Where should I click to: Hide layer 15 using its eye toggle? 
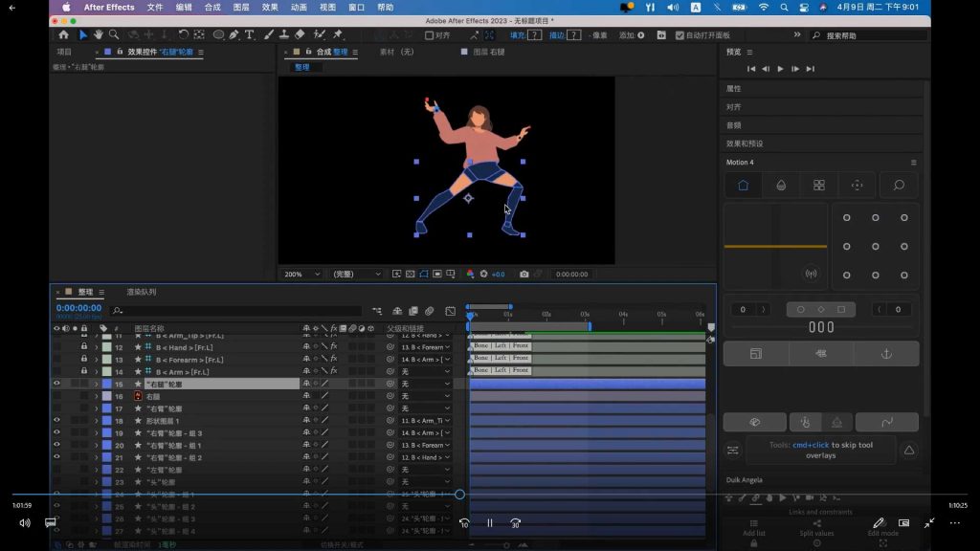(56, 384)
